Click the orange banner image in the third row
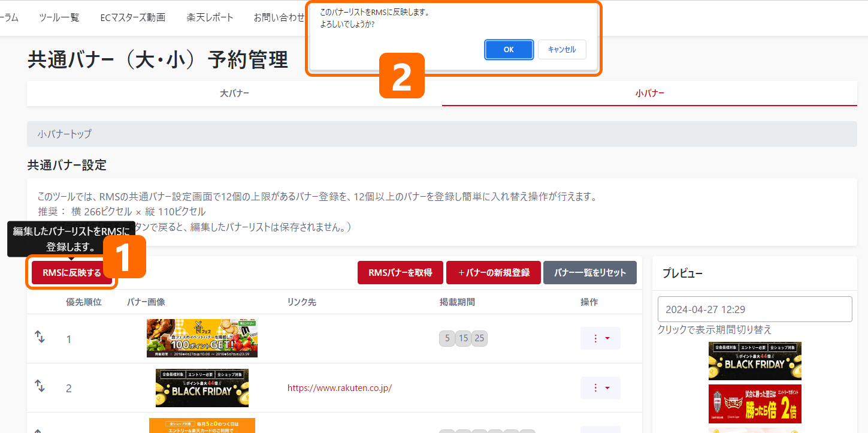The height and width of the screenshot is (433, 868). pos(202,426)
